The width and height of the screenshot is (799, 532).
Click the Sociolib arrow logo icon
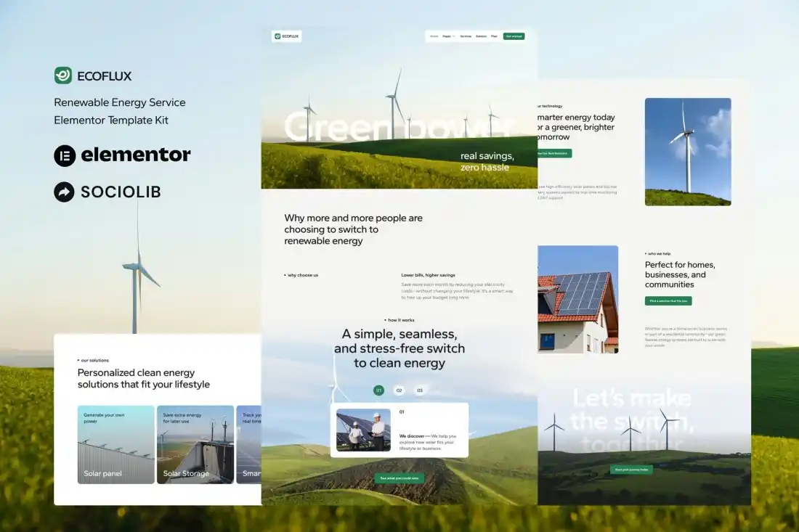[65, 192]
